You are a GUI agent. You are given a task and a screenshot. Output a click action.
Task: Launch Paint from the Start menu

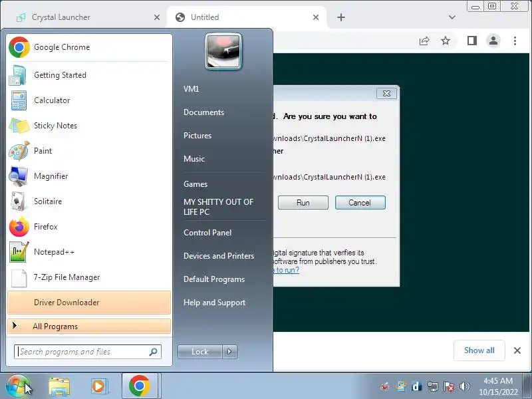click(89, 151)
